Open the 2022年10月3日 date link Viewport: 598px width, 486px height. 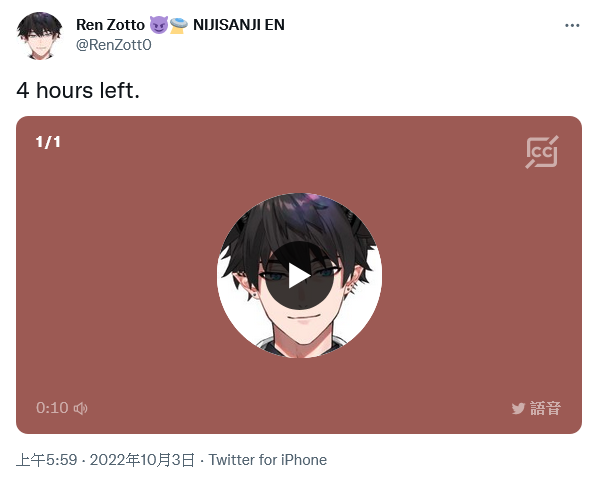tap(142, 460)
